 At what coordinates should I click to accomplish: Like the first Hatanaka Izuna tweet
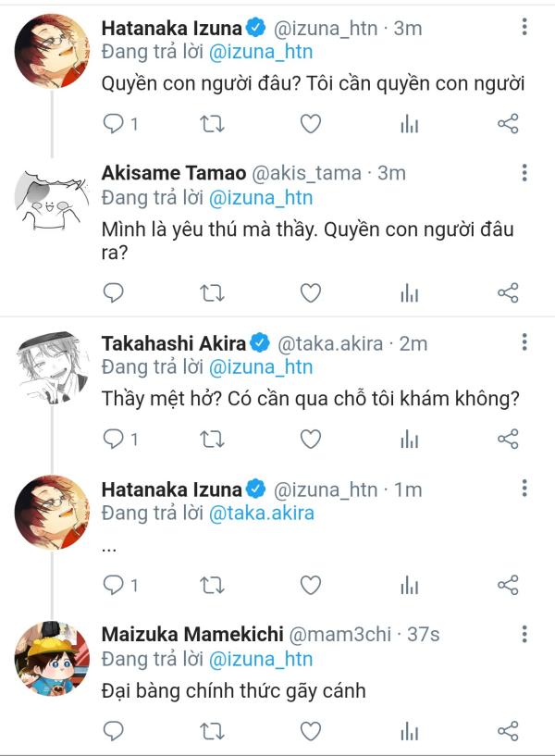312,124
